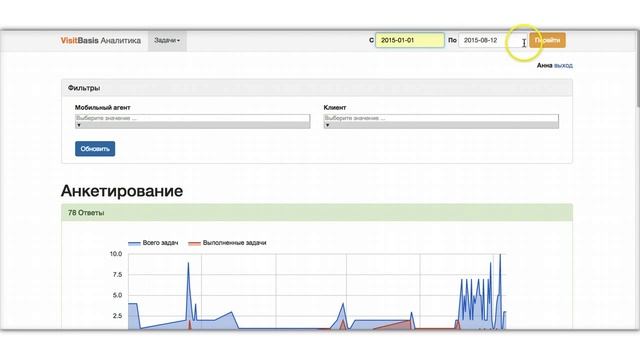
Task: Edit the end date field 2015-08-12
Action: (x=493, y=40)
